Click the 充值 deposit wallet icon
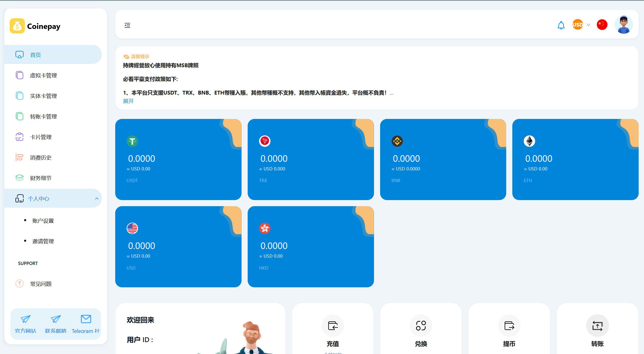Viewport: 644px width, 354px height. [333, 326]
